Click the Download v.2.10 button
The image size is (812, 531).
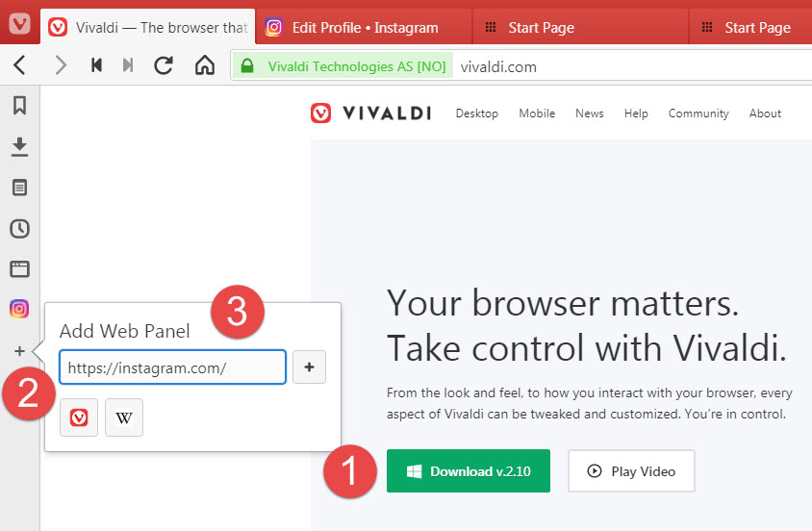coord(469,470)
